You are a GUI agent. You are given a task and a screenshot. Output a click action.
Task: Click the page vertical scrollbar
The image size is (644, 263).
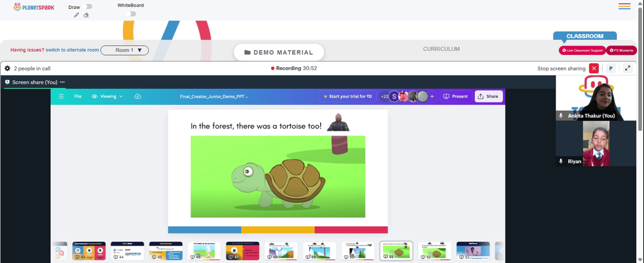click(641, 70)
